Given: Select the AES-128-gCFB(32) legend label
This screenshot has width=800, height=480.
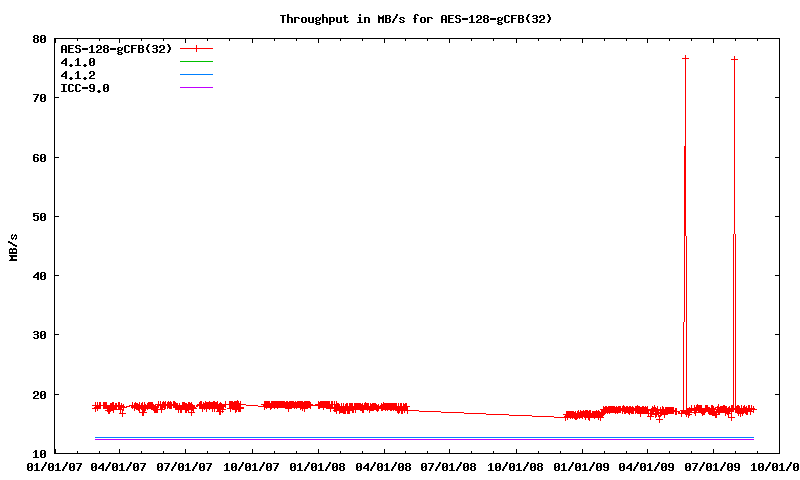Looking at the screenshot, I should tap(116, 48).
